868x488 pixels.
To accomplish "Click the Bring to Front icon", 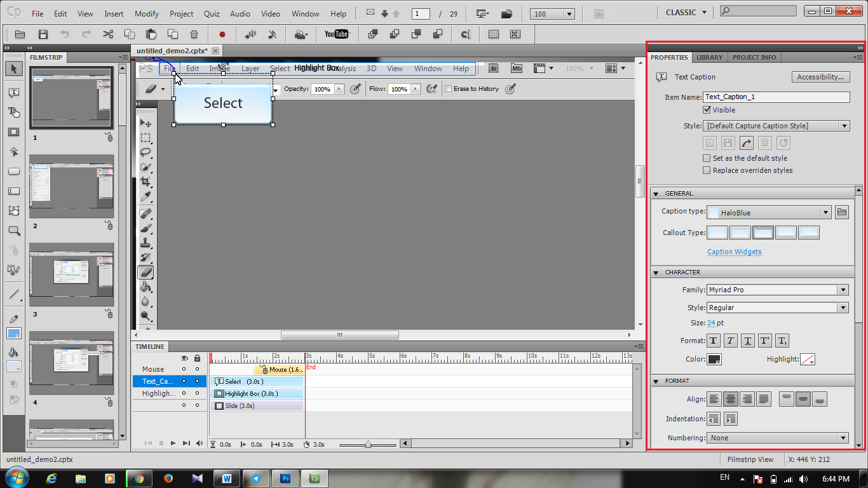I will click(x=373, y=34).
